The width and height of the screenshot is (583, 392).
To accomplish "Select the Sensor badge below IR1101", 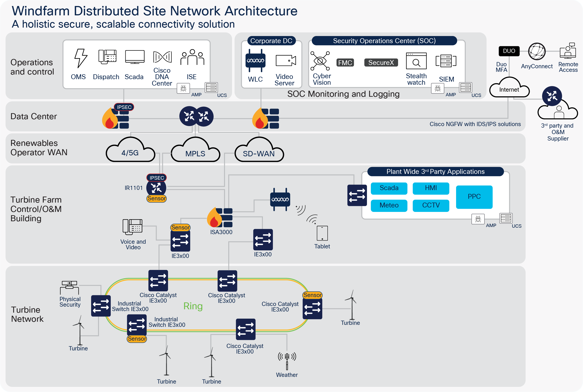I will [x=156, y=199].
